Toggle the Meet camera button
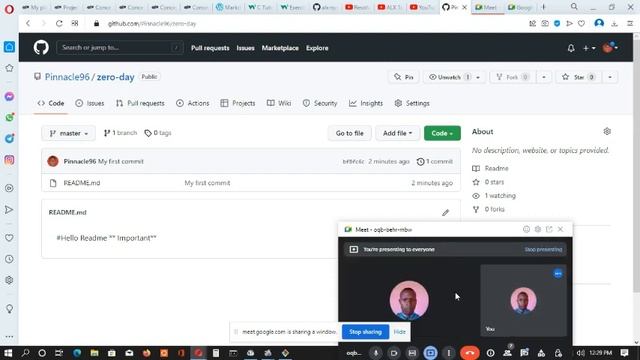640x360 pixels. coord(394,353)
